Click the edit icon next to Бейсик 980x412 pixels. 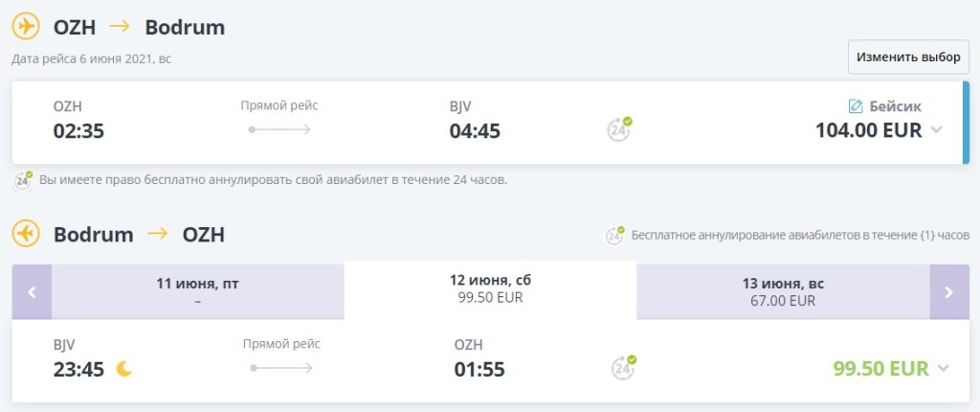pyautogui.click(x=856, y=106)
